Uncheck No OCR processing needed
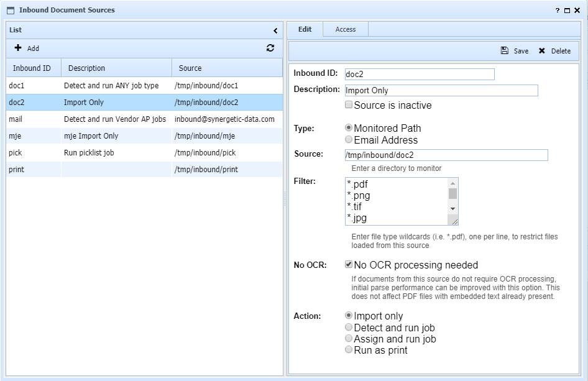 click(x=349, y=264)
